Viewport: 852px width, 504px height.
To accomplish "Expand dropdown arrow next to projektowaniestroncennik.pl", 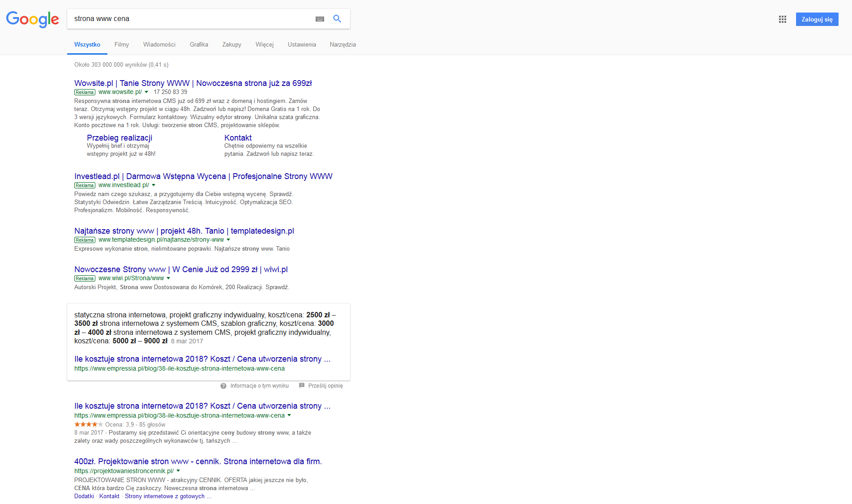I will click(178, 471).
